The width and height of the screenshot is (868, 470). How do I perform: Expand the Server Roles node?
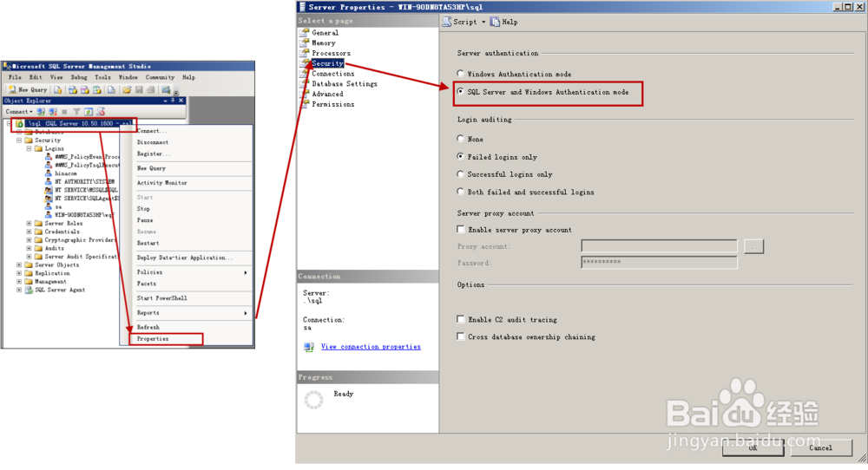coord(29,224)
